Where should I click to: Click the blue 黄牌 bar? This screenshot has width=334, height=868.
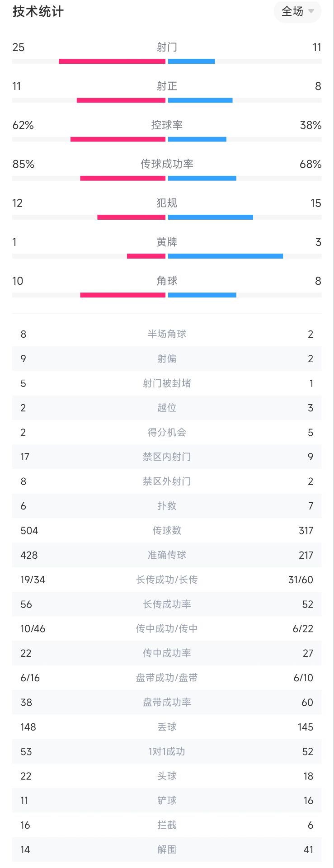226,256
